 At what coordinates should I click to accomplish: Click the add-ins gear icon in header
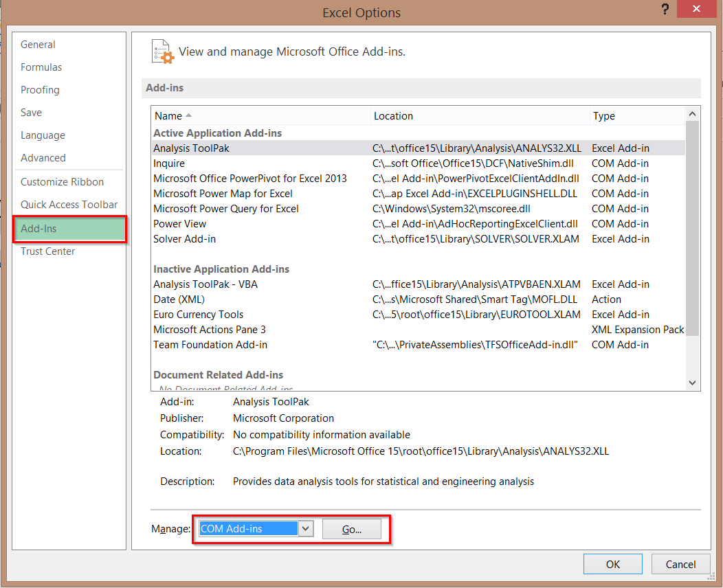(162, 52)
